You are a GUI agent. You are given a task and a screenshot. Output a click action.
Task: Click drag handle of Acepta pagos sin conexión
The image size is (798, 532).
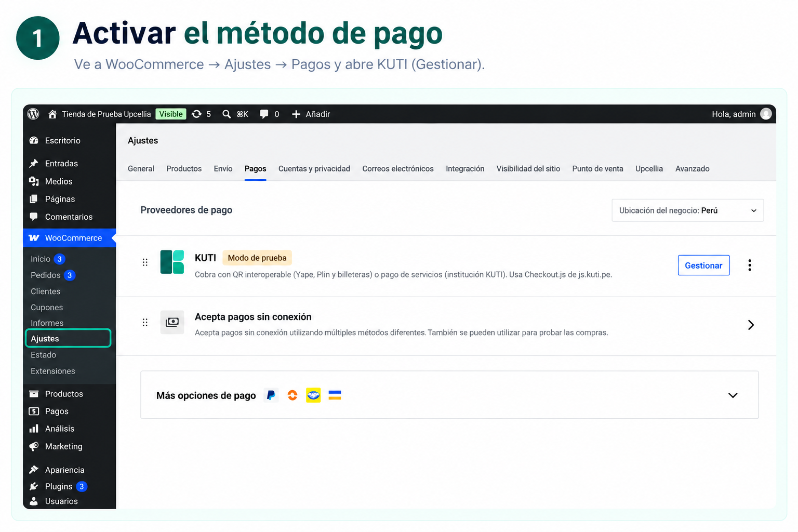[x=145, y=323]
